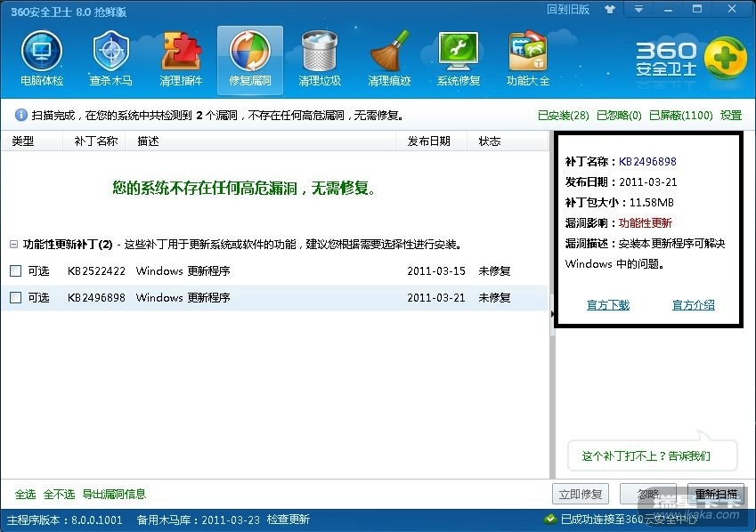Click 重新扫描 rescan button
This screenshot has height=532, width=756.
point(716,494)
